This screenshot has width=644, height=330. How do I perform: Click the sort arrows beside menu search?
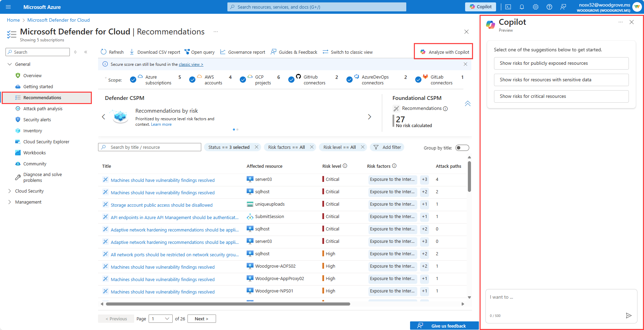coord(75,52)
